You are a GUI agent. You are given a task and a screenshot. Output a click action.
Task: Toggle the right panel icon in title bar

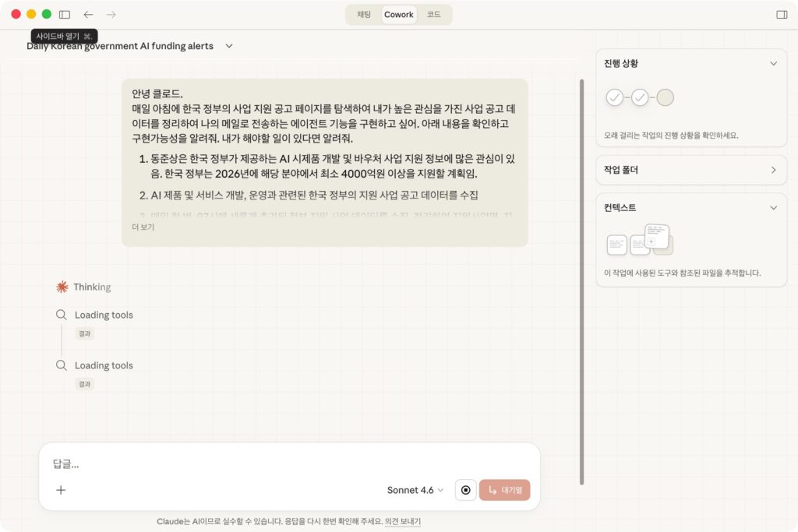[x=782, y=14]
